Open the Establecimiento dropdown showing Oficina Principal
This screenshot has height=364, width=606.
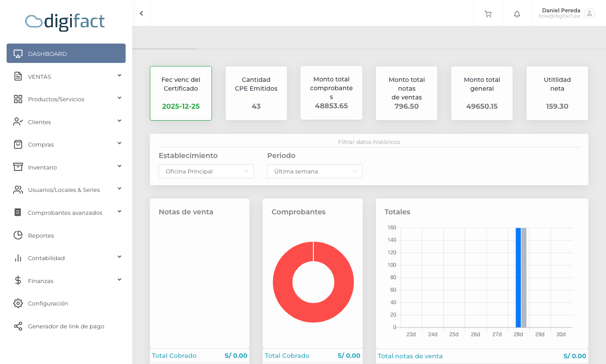pyautogui.click(x=206, y=171)
